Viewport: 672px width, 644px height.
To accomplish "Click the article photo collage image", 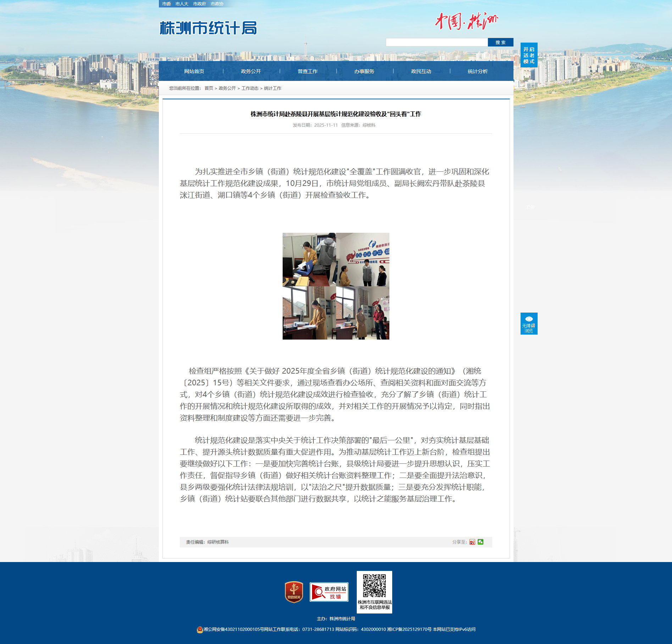I will coord(336,286).
